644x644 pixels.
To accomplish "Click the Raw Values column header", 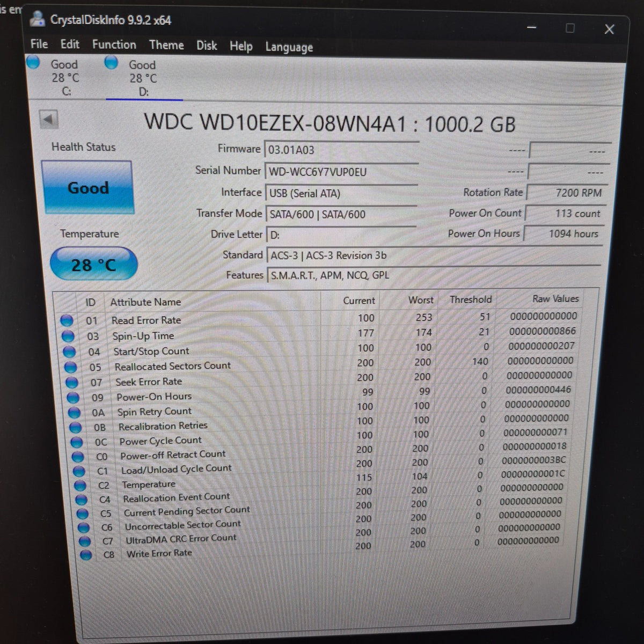I will click(555, 298).
